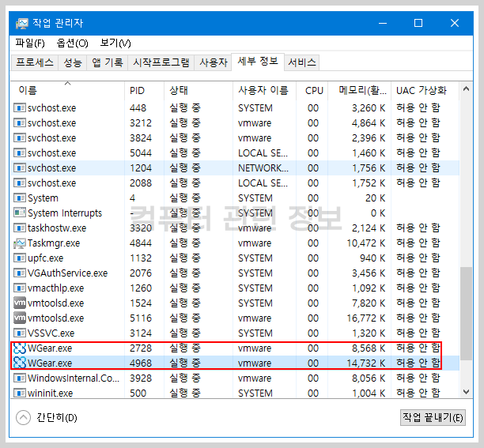Sort by the 사용자 이름 column header

point(264,91)
